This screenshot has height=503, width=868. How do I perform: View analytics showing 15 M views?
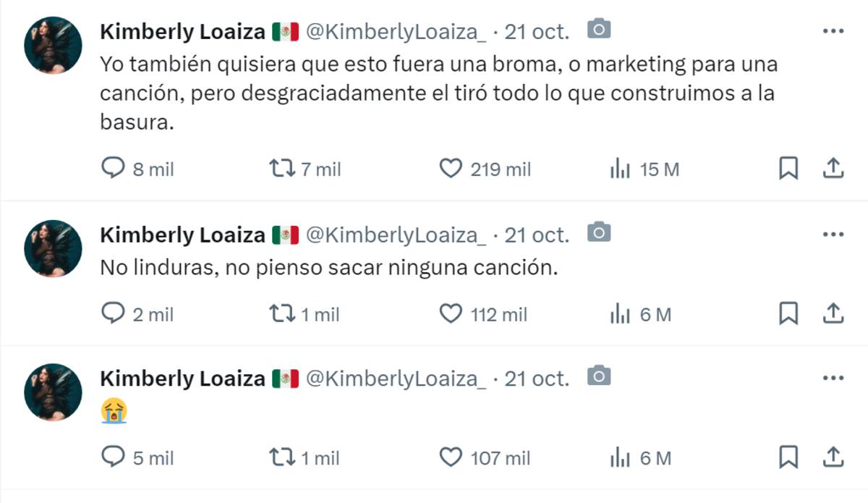pyautogui.click(x=620, y=169)
